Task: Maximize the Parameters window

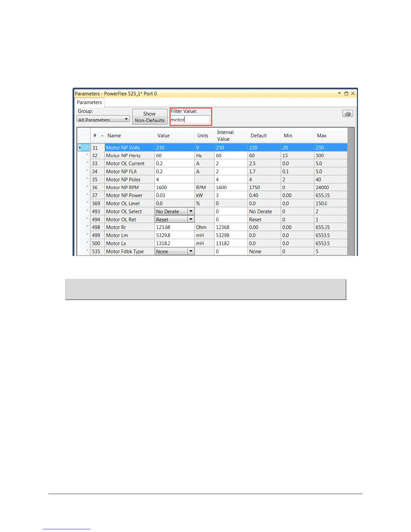Action: [x=346, y=93]
